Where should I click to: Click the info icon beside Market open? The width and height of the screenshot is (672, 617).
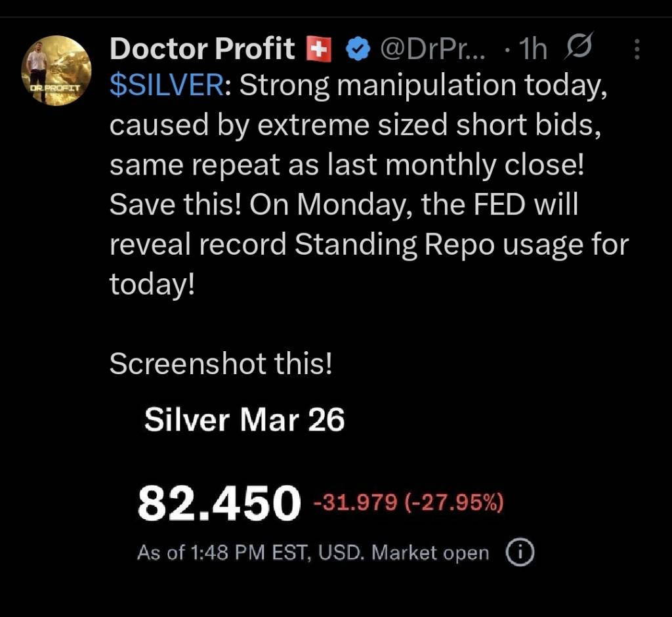pyautogui.click(x=520, y=553)
